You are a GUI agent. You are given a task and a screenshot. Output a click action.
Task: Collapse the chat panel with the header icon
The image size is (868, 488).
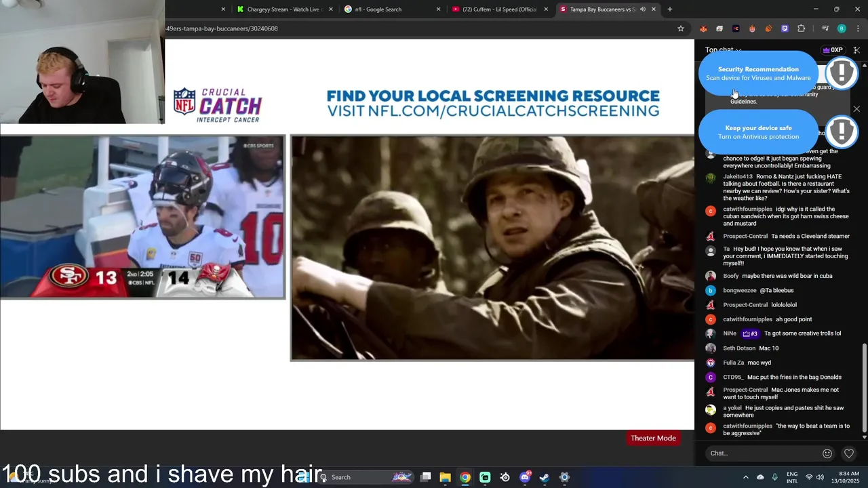pyautogui.click(x=857, y=50)
